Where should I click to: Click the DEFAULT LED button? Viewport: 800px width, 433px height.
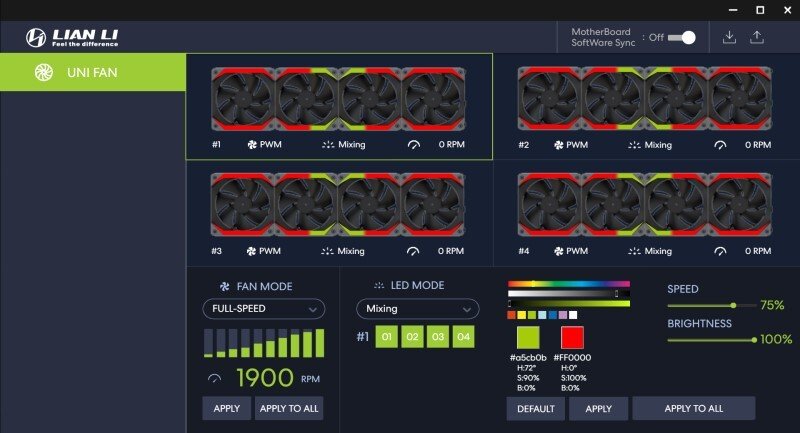point(535,408)
